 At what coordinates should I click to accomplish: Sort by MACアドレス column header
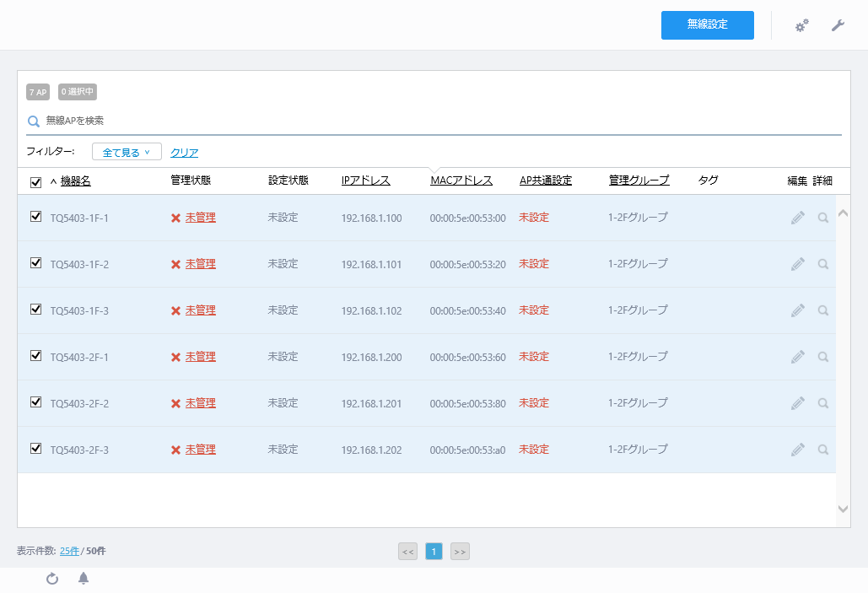pos(461,181)
